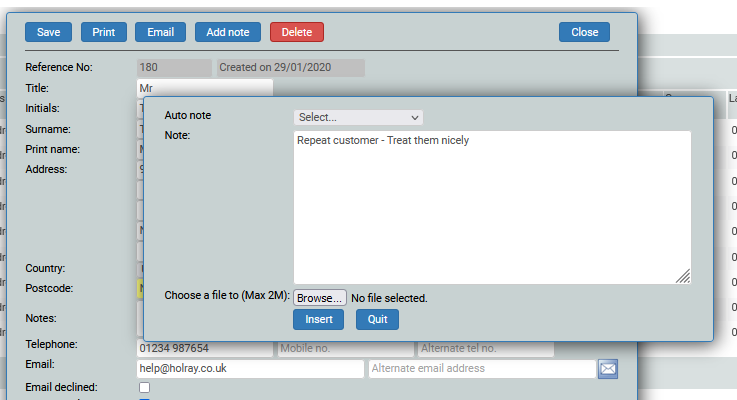This screenshot has height=400, width=737.
Task: Select the Alternate tel no. field
Action: (485, 348)
